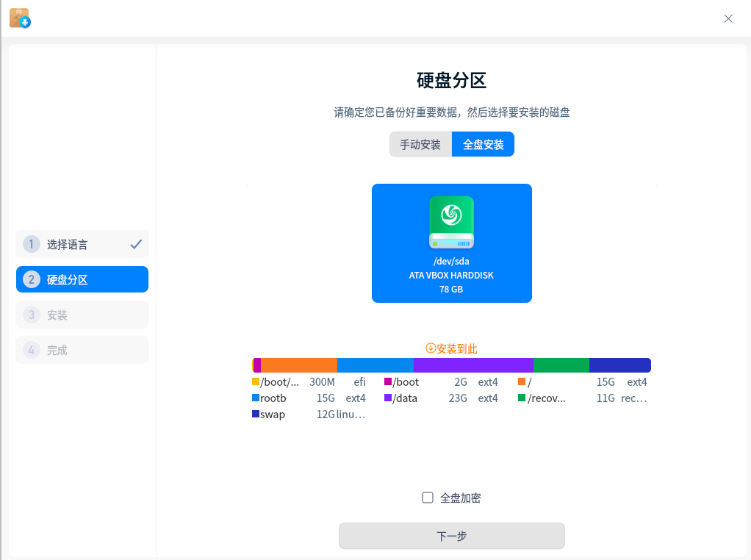This screenshot has height=560, width=751.
Task: Enable the 全盘加密 checkbox
Action: 428,498
